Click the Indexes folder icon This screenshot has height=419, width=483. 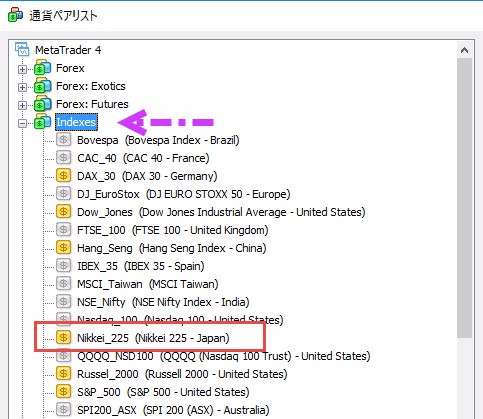coord(42,122)
